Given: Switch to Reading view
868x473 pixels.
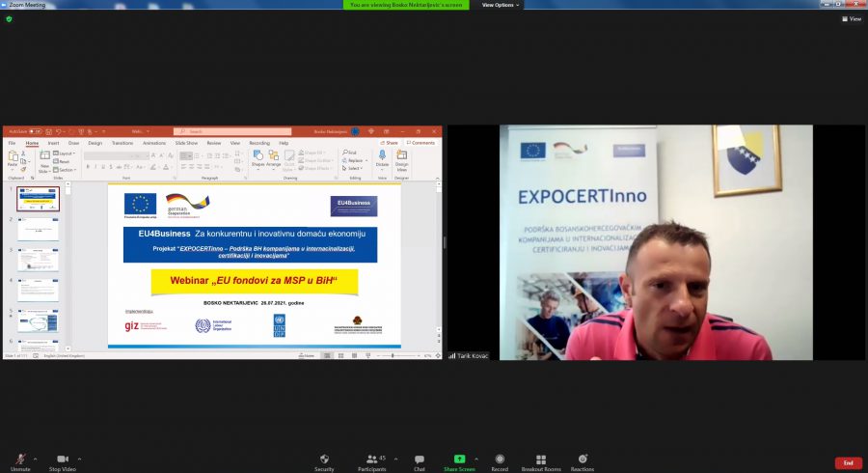Looking at the screenshot, I should pyautogui.click(x=354, y=355).
